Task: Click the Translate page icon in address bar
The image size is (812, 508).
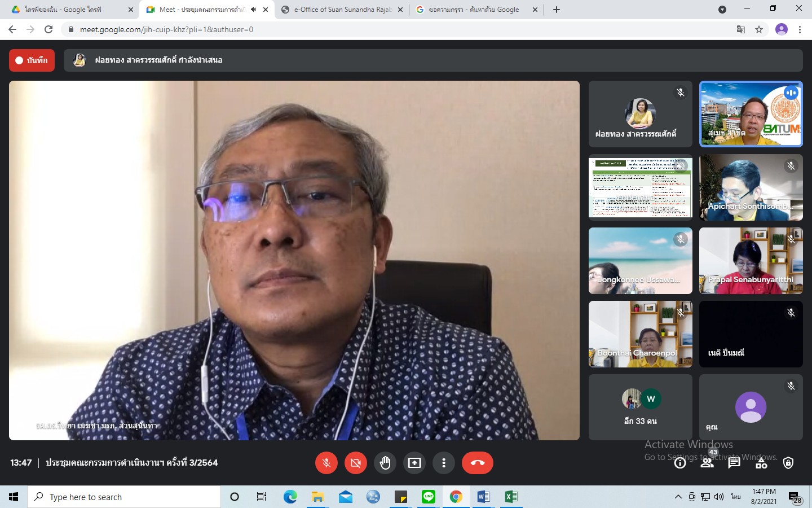Action: 741,29
